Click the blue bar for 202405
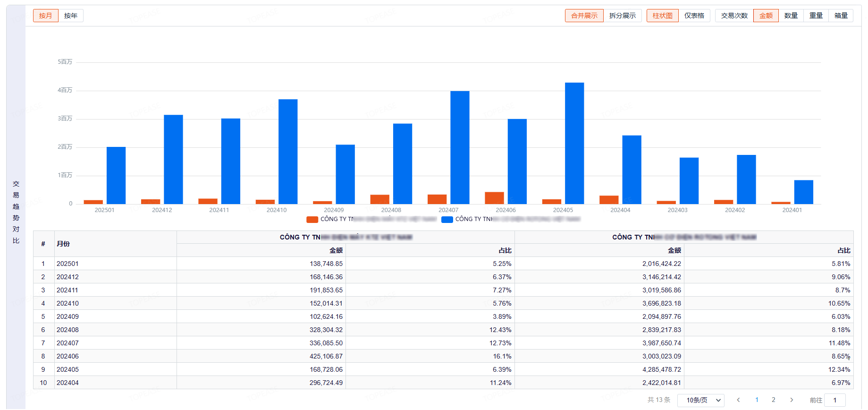 pos(574,143)
